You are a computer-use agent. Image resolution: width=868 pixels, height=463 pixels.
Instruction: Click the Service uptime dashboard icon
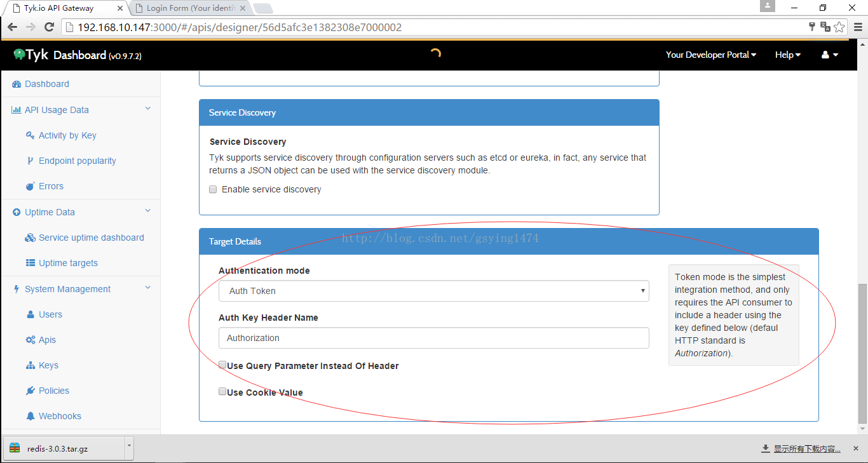pyautogui.click(x=30, y=238)
